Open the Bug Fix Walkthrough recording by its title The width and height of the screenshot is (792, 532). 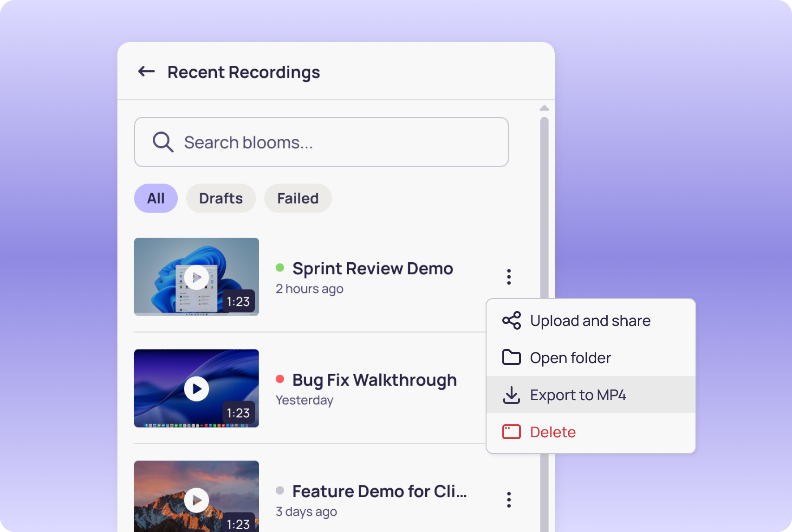[374, 379]
